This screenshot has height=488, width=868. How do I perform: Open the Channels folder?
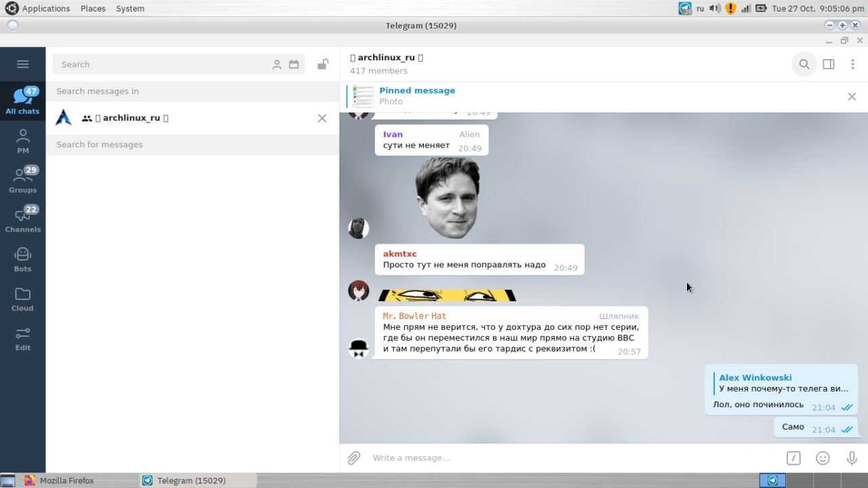tap(22, 219)
